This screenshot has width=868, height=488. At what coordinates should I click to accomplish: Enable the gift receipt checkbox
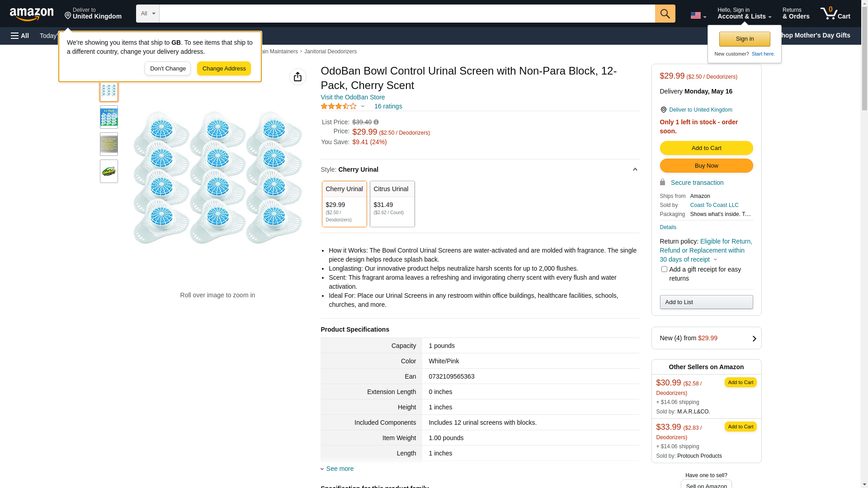(x=664, y=269)
